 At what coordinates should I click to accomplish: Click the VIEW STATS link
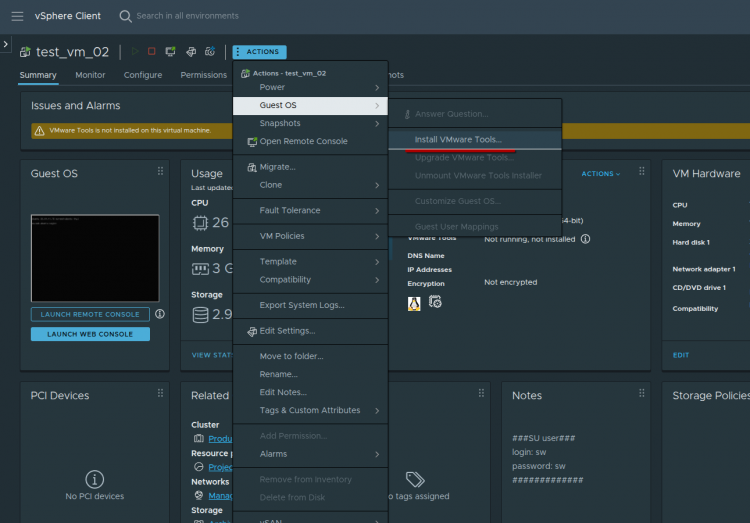pyautogui.click(x=212, y=355)
